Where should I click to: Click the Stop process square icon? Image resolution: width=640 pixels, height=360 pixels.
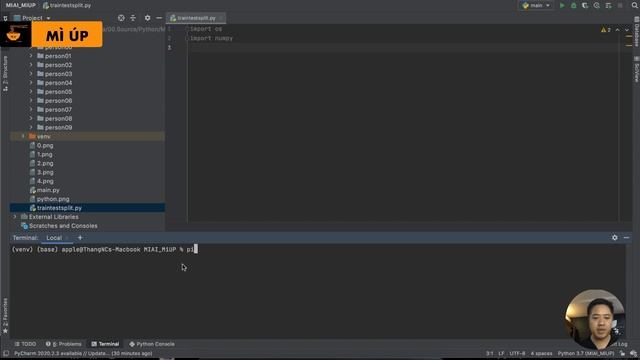coord(620,6)
